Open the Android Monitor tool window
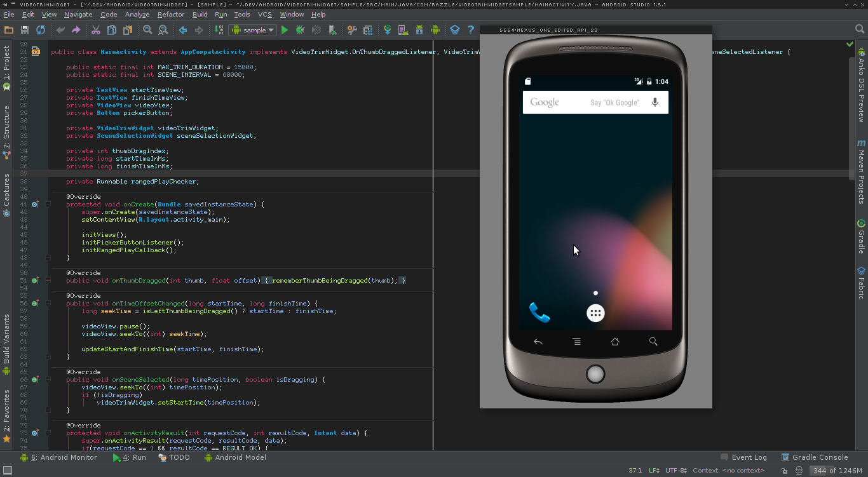The image size is (868, 477). click(x=58, y=457)
